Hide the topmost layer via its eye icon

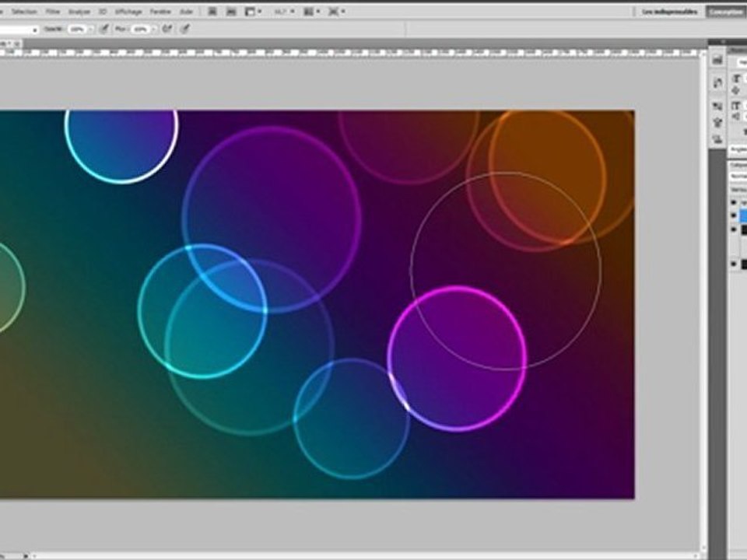pyautogui.click(x=734, y=203)
